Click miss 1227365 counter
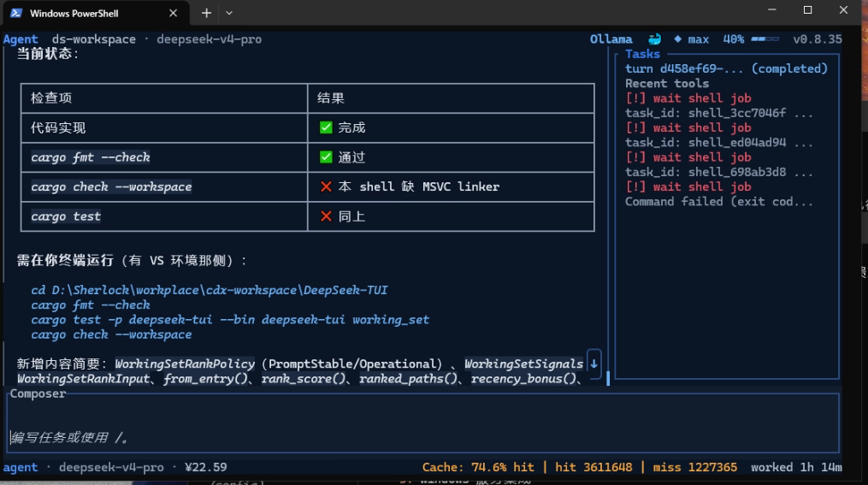 point(694,467)
